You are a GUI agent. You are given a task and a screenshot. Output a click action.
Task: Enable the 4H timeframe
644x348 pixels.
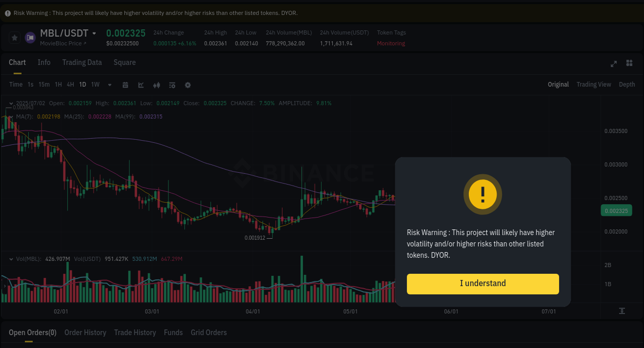pyautogui.click(x=70, y=84)
